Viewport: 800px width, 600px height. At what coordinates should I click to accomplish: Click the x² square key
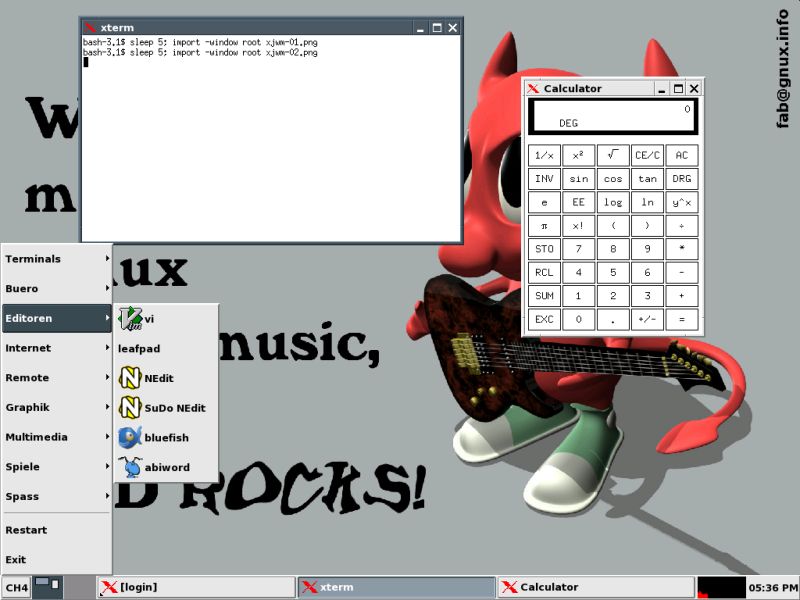[x=579, y=155]
